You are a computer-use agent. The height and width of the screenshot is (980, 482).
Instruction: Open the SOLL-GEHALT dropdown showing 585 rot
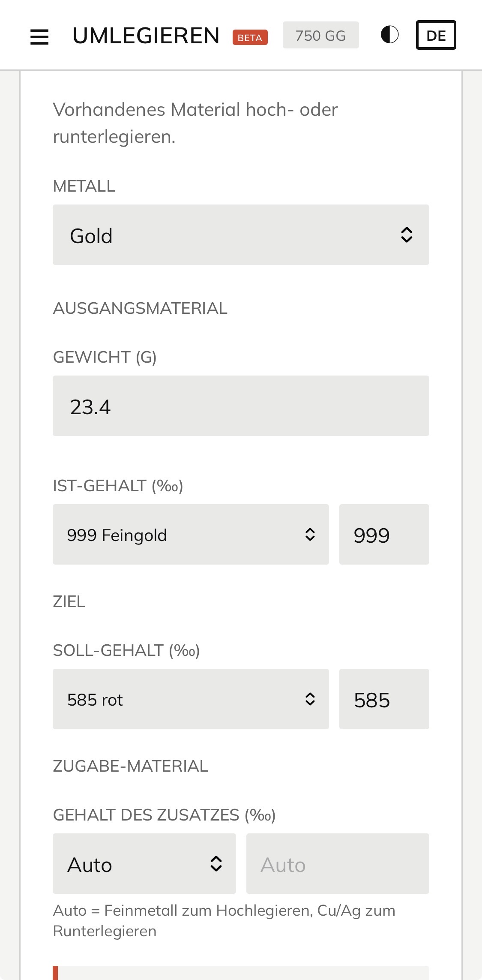click(190, 699)
